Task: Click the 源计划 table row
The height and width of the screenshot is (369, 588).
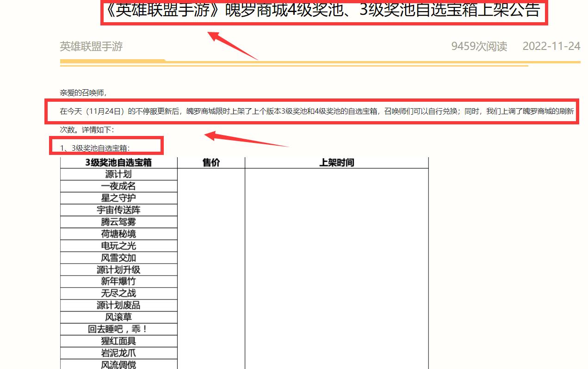Action: (118, 174)
